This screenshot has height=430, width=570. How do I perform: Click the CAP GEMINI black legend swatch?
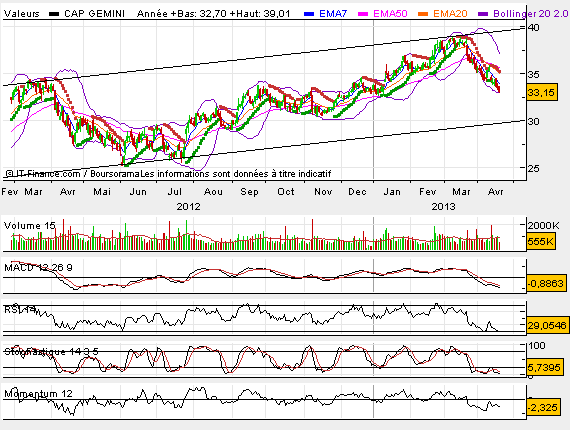pos(54,14)
